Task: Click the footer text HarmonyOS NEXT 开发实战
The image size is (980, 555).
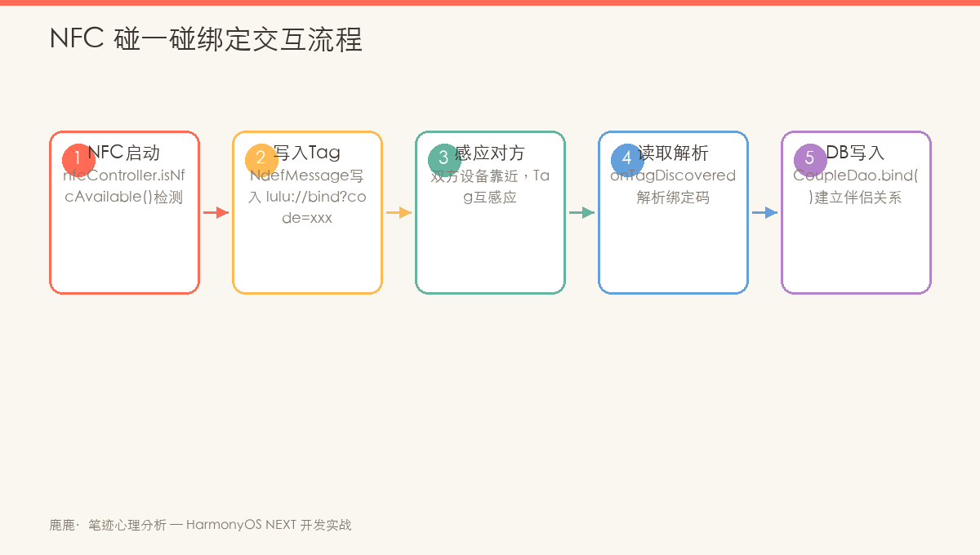Action: tap(269, 525)
